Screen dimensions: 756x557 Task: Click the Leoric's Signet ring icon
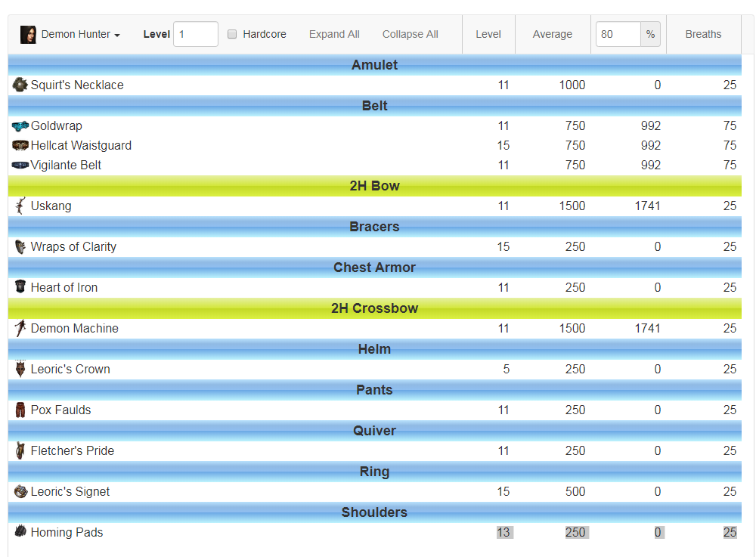pos(20,491)
